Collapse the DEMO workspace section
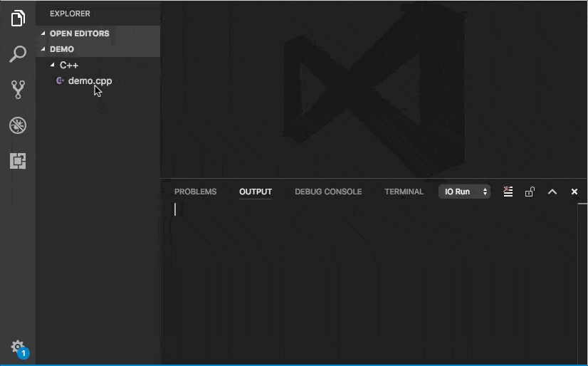 (x=98, y=49)
